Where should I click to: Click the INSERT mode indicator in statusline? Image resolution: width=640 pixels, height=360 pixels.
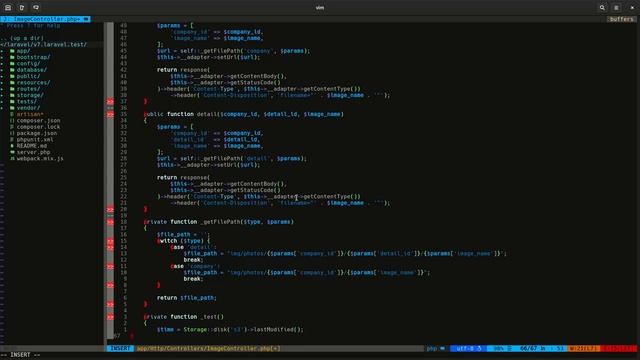120,348
